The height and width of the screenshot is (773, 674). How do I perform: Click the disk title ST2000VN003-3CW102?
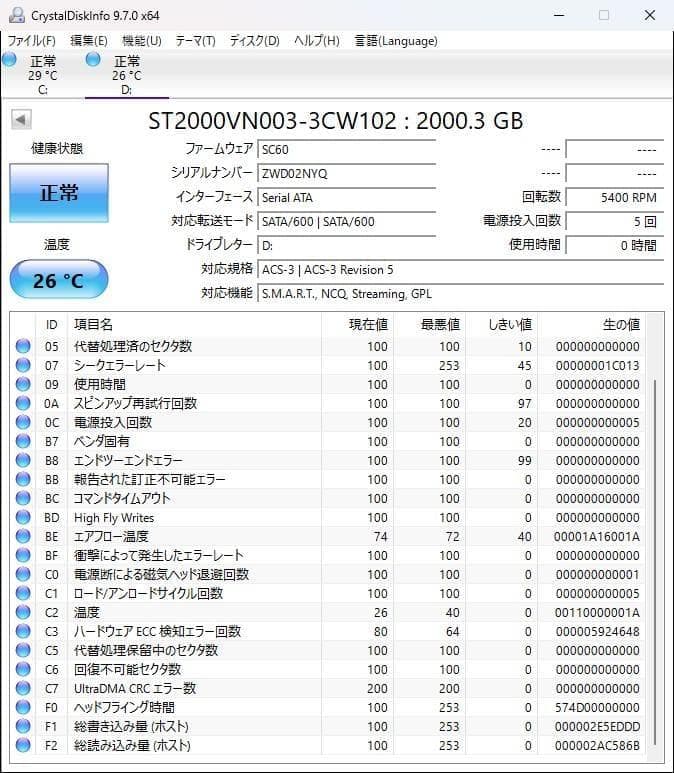(335, 121)
